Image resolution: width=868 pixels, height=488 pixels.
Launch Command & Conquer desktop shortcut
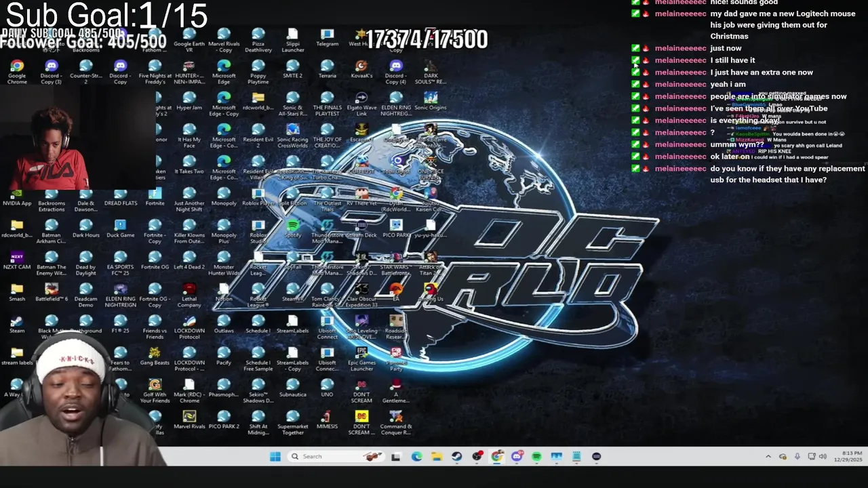396,422
